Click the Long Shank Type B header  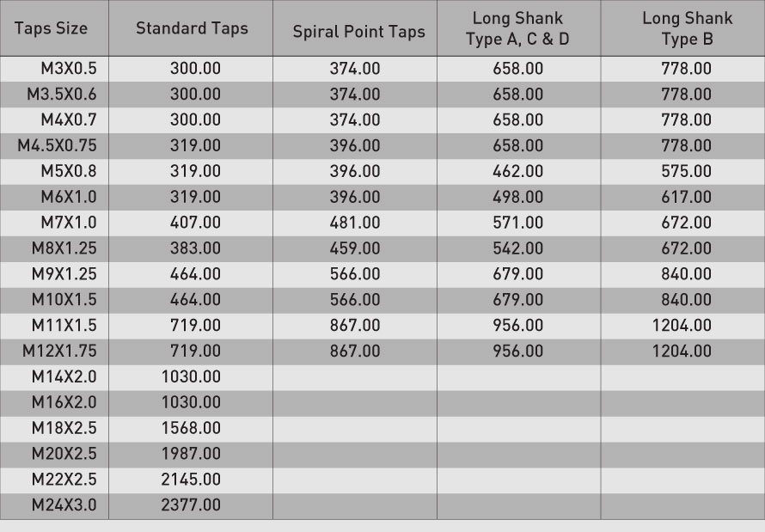[687, 28]
